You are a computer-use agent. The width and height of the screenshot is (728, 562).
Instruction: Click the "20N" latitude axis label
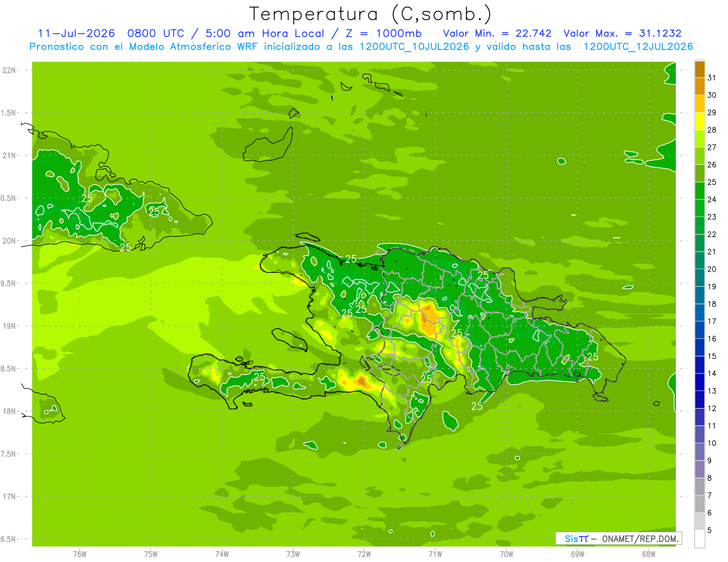(x=10, y=241)
